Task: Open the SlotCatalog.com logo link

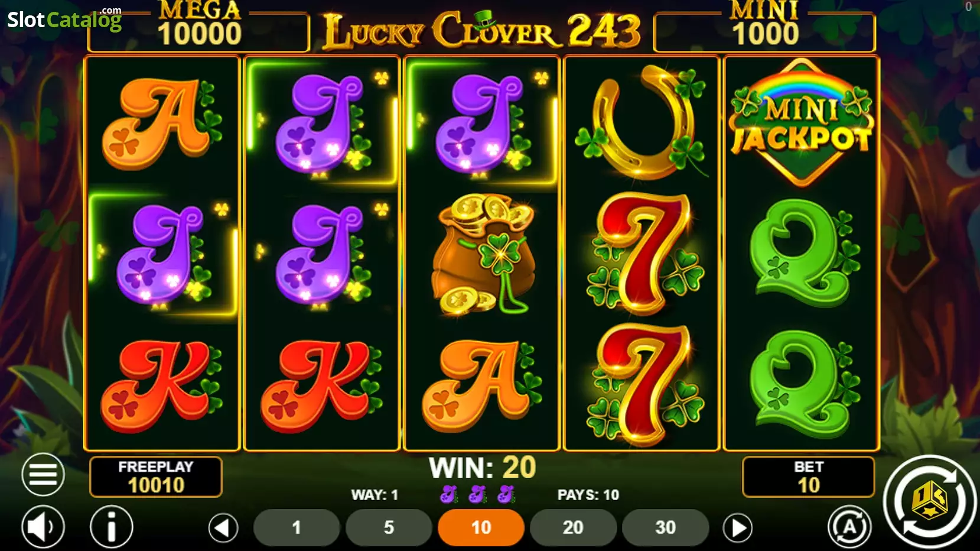Action: click(x=64, y=20)
